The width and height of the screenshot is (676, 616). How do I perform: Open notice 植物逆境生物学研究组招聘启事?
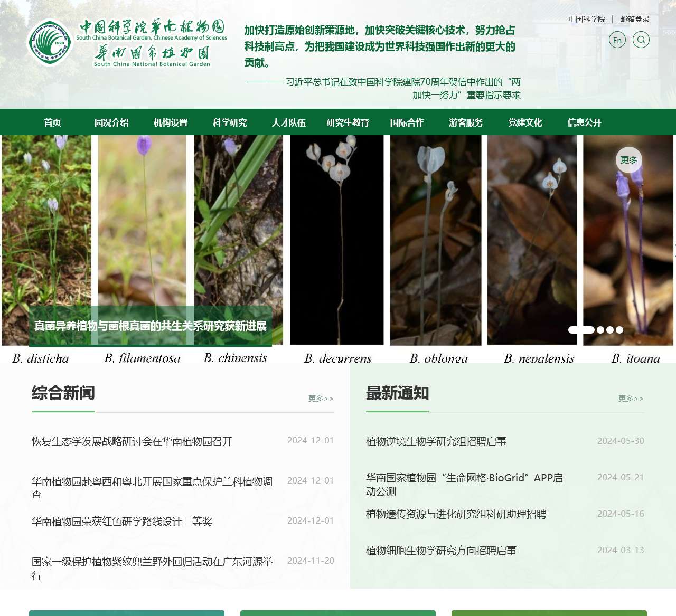[x=436, y=441]
